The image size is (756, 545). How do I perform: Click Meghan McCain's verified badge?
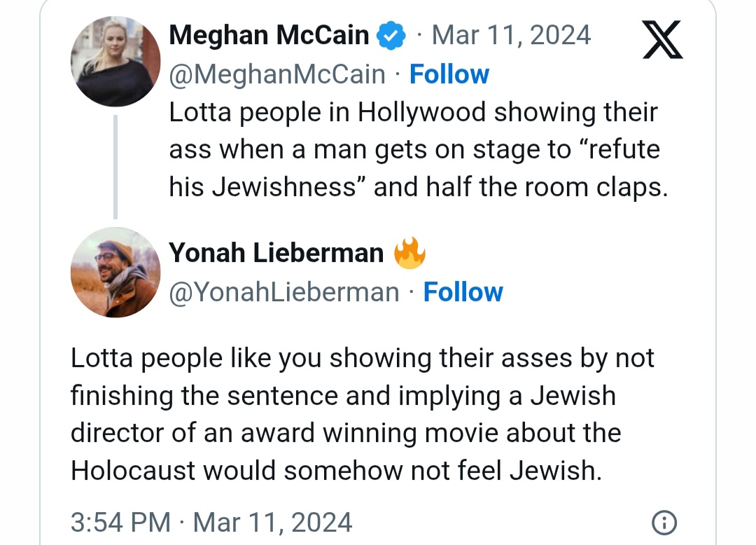[x=391, y=35]
